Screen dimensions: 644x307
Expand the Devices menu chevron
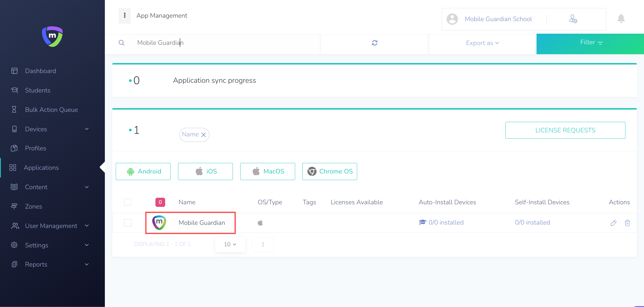pos(87,129)
